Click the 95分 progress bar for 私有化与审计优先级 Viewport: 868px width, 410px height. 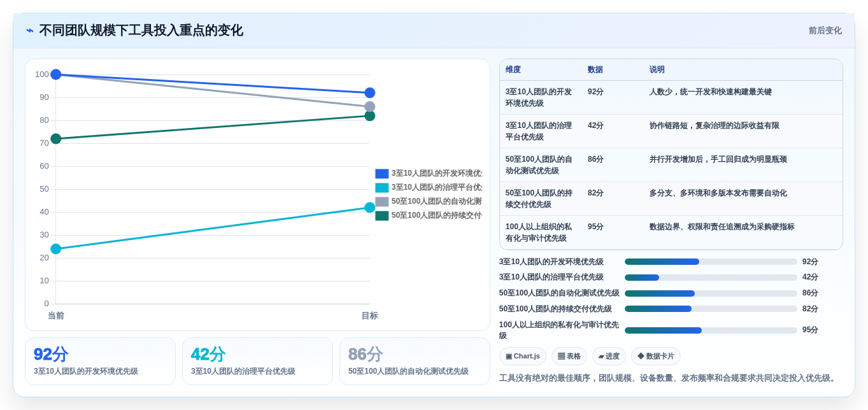711,330
